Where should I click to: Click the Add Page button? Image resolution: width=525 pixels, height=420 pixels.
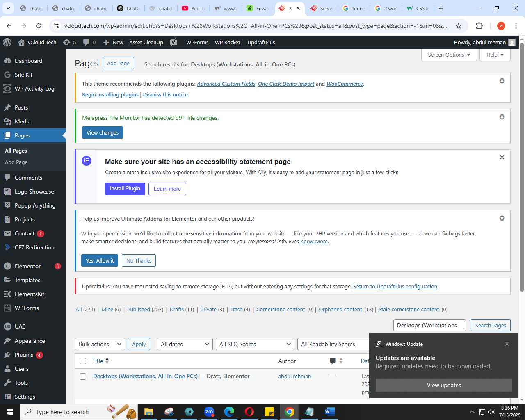point(118,63)
